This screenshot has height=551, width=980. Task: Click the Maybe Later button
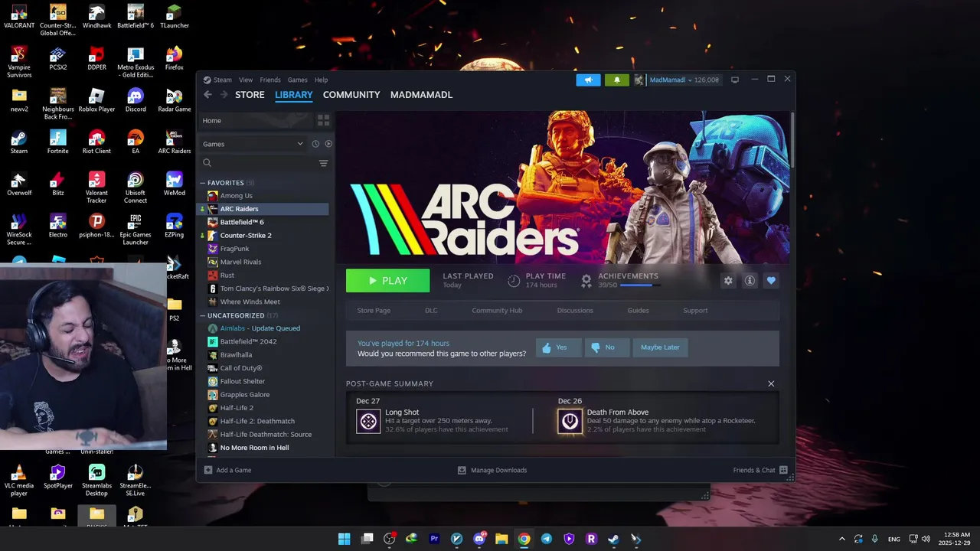pyautogui.click(x=660, y=347)
